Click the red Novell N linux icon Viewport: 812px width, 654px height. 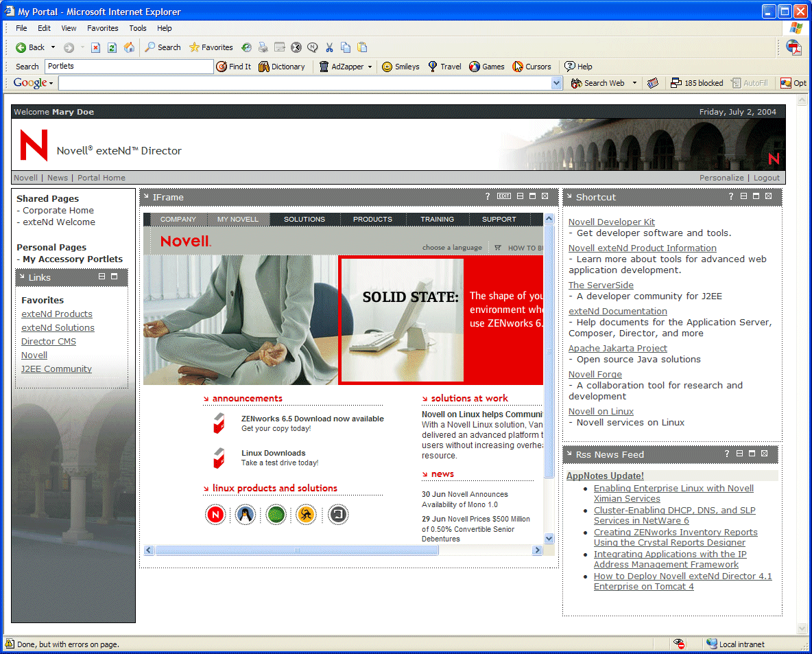click(x=215, y=514)
